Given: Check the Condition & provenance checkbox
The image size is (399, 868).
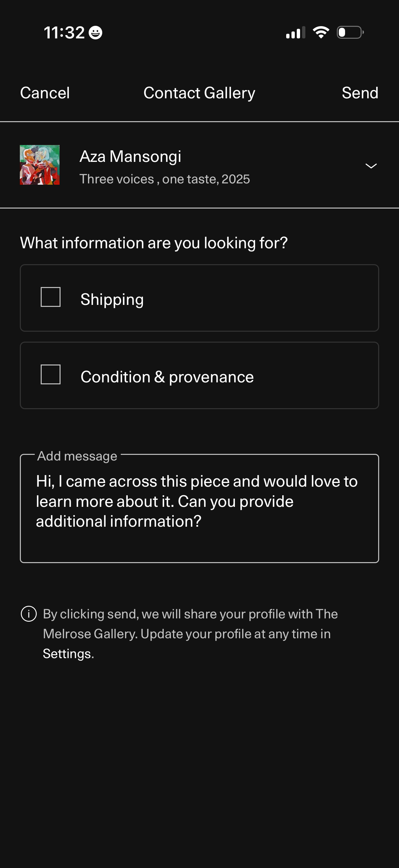Looking at the screenshot, I should click(x=51, y=374).
